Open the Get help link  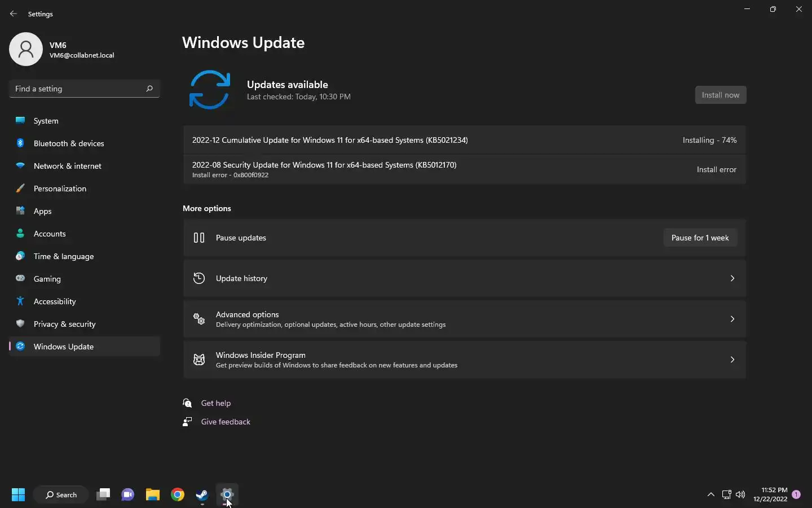[x=216, y=403]
